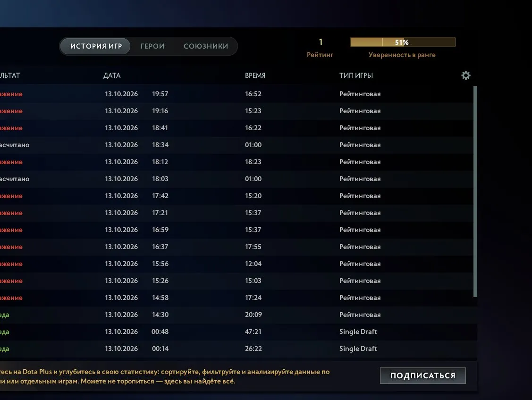
Task: Switch to the История игр tab
Action: coord(96,46)
